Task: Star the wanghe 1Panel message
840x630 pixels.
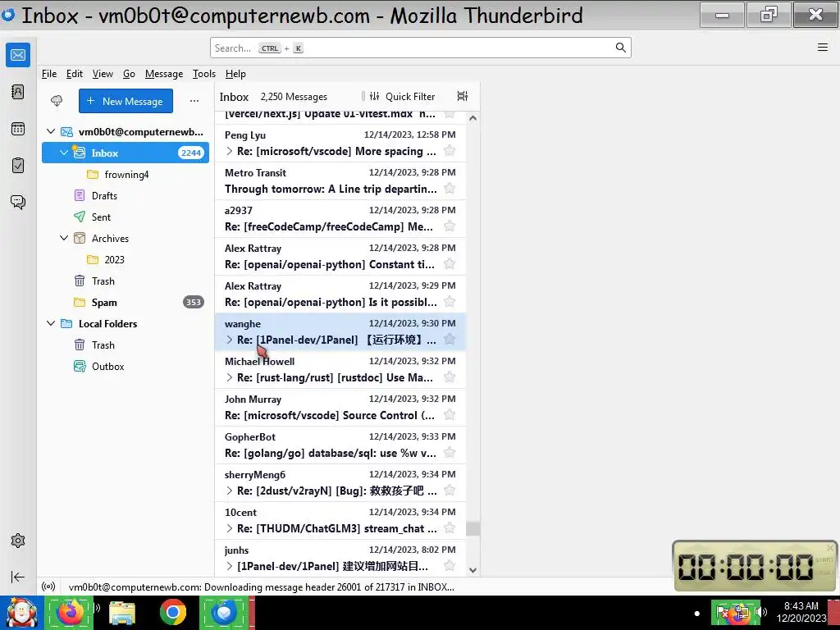Action: click(450, 339)
